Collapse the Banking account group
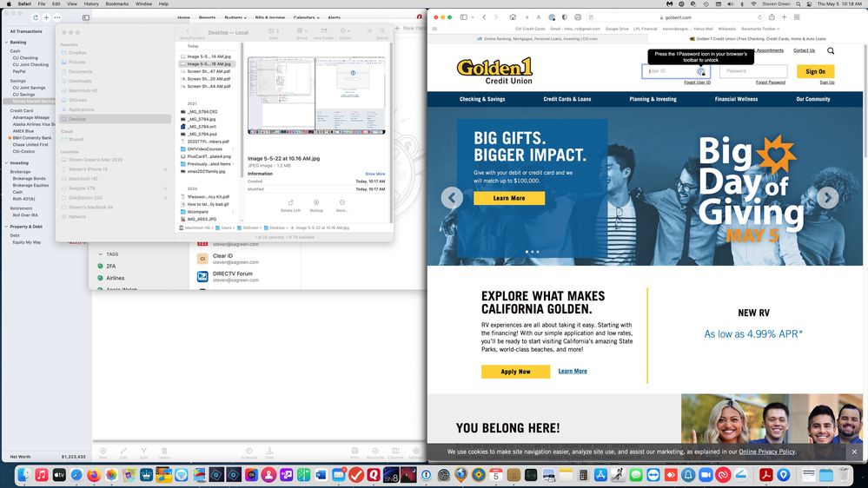 [6, 42]
